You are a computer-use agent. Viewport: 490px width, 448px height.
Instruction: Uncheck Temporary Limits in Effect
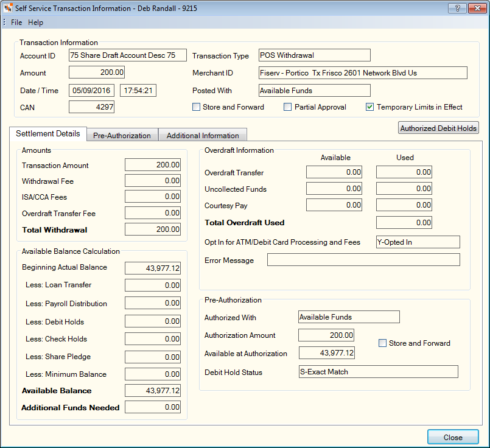pyautogui.click(x=369, y=107)
